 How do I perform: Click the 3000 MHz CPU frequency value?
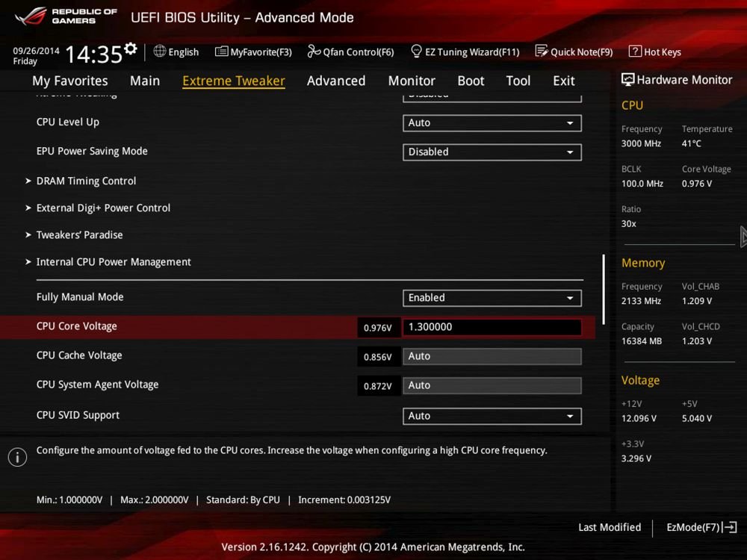point(641,143)
